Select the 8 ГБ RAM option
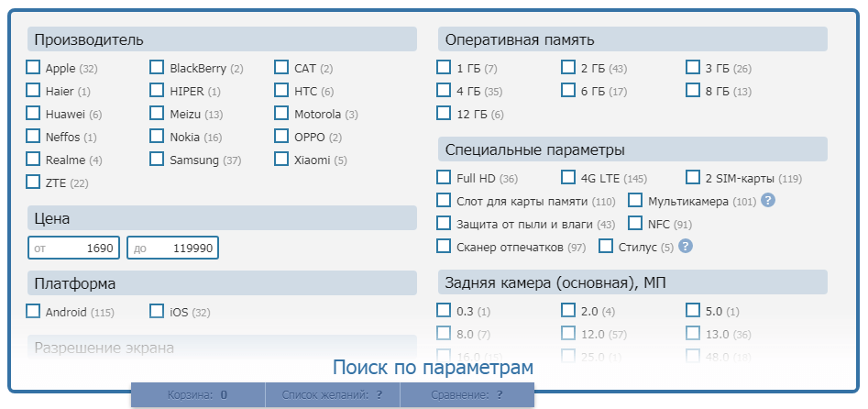The width and height of the screenshot is (868, 409). (694, 91)
